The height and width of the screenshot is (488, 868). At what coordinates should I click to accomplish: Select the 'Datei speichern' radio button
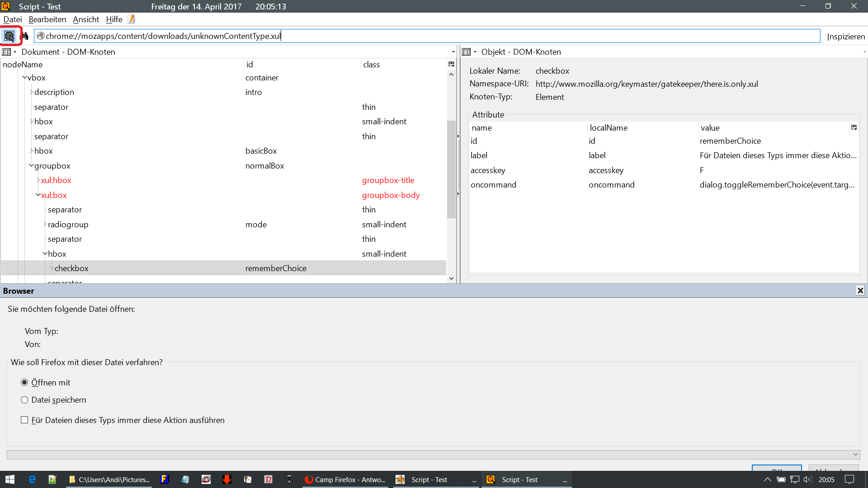24,400
